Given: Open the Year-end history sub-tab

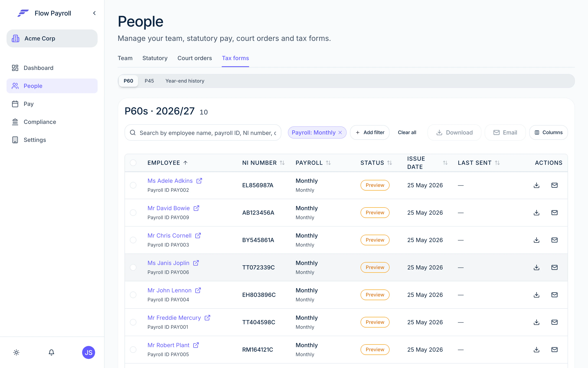Looking at the screenshot, I should [x=185, y=81].
